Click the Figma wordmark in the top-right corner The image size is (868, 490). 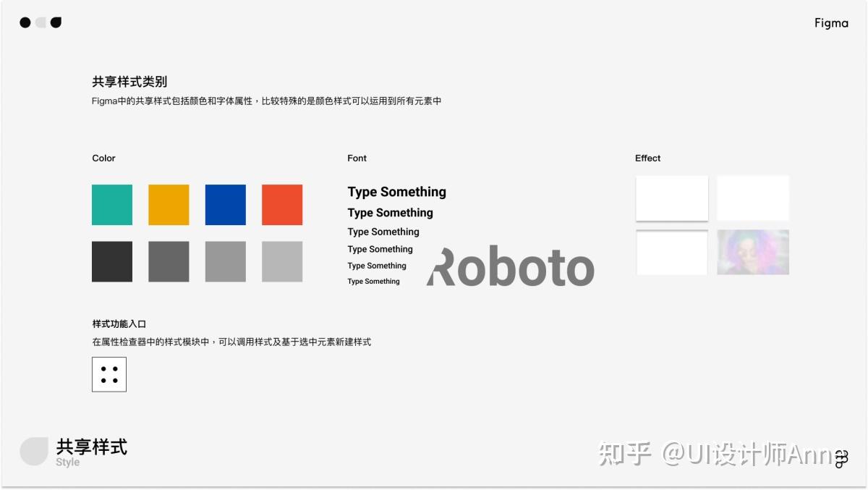(830, 22)
